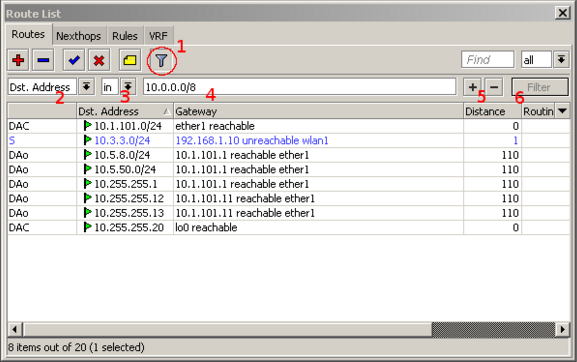
Task: Open the VRF tab
Action: pyautogui.click(x=158, y=36)
